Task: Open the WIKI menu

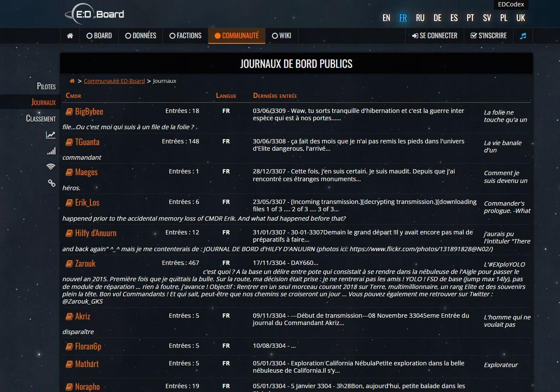Action: click(282, 36)
